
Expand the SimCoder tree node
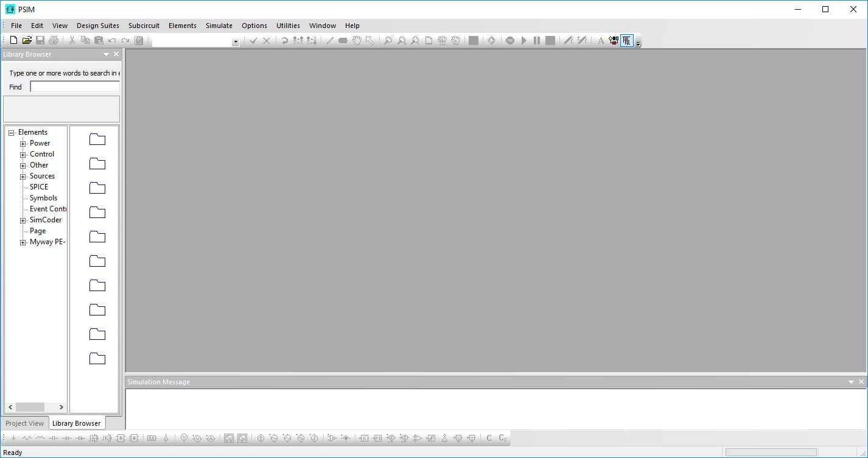pos(23,220)
